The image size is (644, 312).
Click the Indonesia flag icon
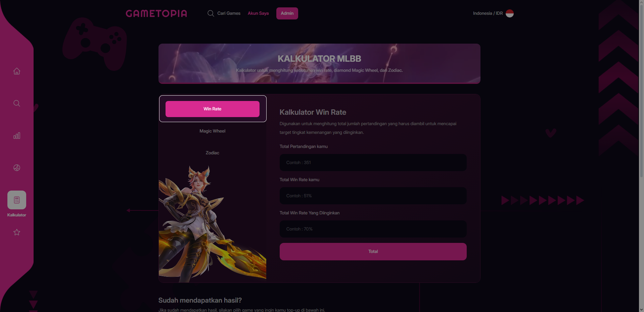510,13
